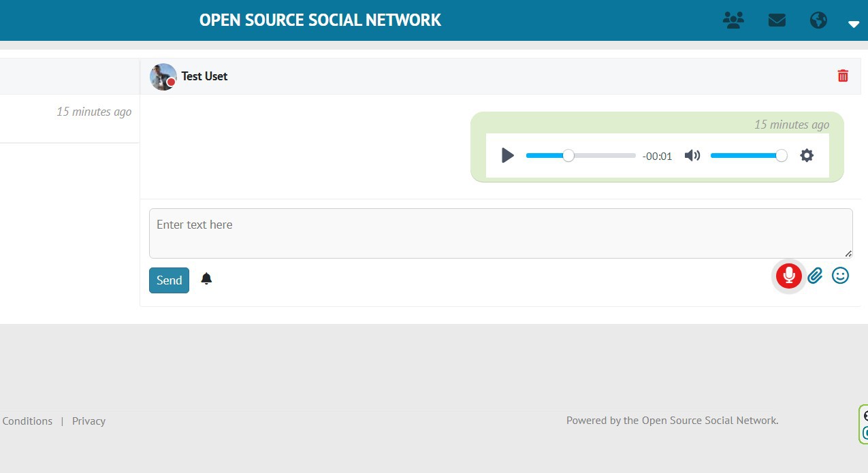Click the Open Source Social Network header title

(320, 20)
